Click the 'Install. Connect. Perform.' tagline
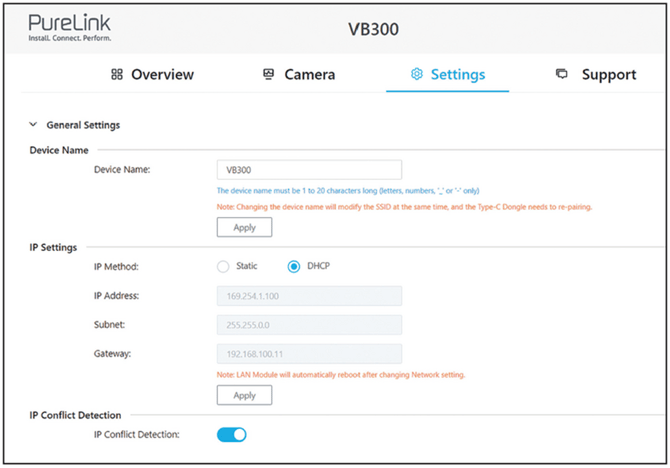The image size is (670, 468). tap(70, 38)
